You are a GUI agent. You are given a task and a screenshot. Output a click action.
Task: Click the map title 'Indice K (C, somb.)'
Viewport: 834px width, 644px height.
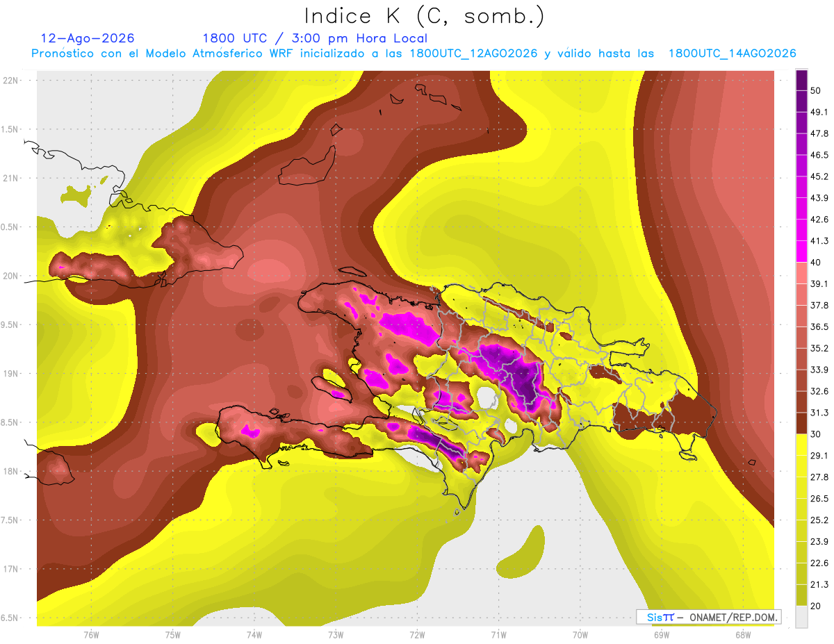(425, 16)
